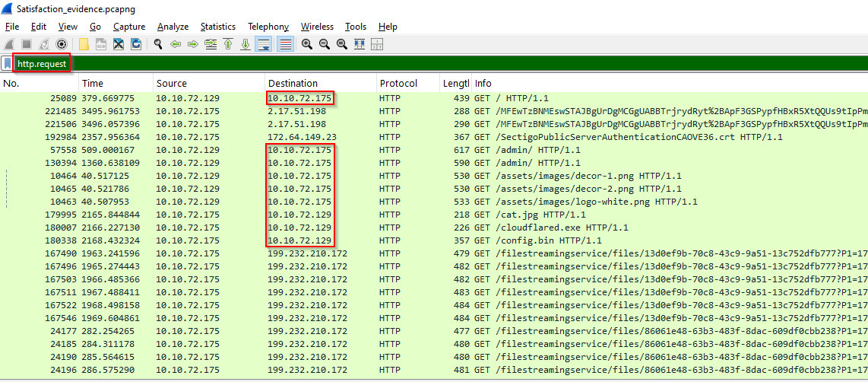Viewport: 868px width, 382px height.
Task: Toggle auto-scroll during live capture
Action: pyautogui.click(x=264, y=44)
